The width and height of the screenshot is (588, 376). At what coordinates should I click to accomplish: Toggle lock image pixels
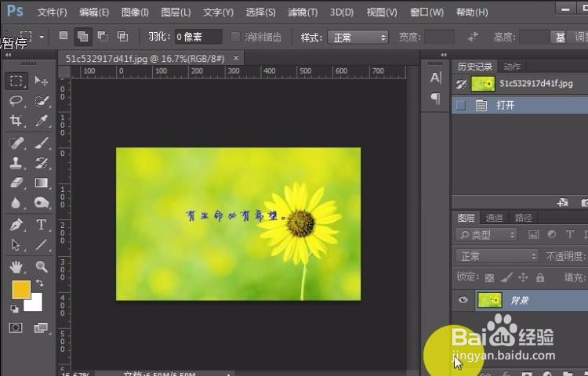pos(506,277)
